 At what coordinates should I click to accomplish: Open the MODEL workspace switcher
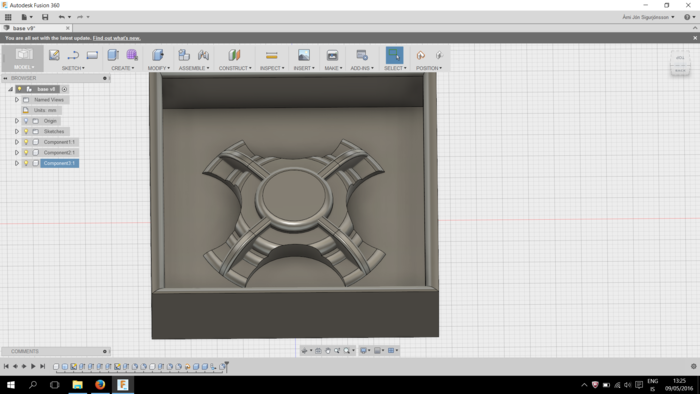(x=24, y=58)
